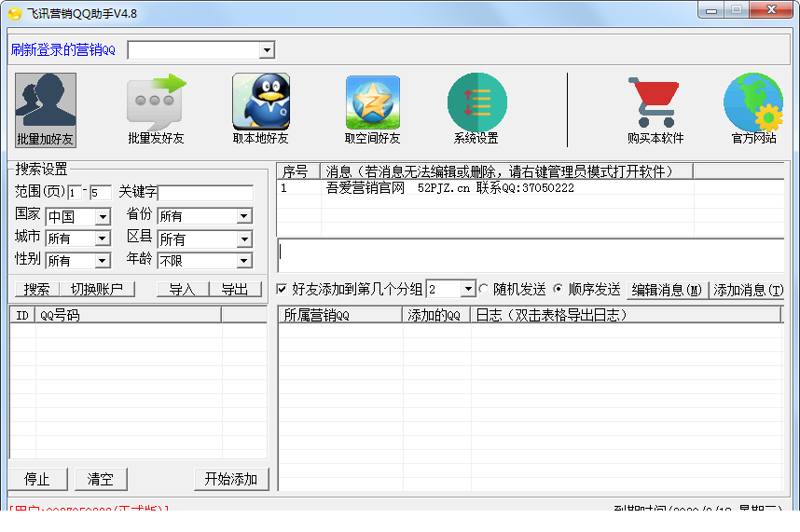Close the 飞讯营销QQ助手 window
Screen dimensions: 800x532
coord(771,10)
